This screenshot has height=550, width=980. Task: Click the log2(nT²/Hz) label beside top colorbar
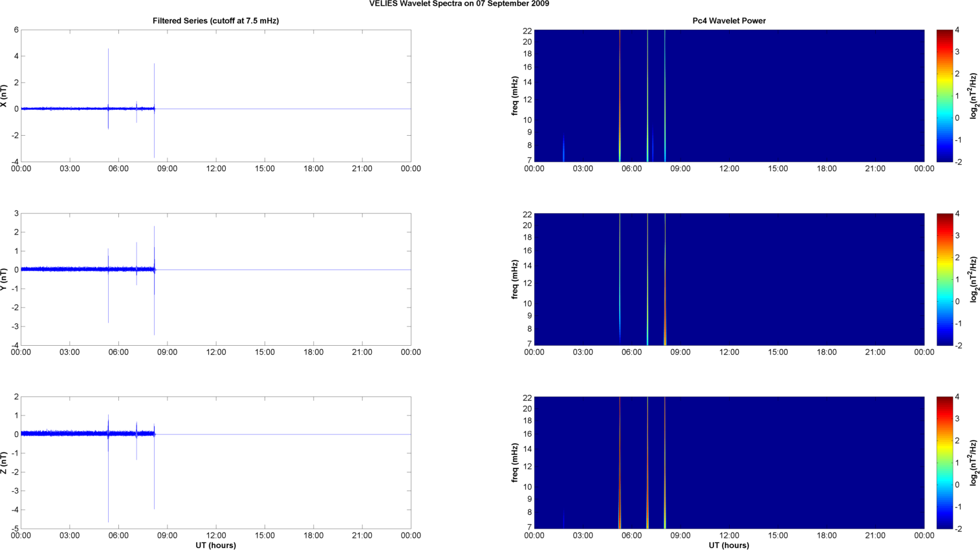pos(973,96)
